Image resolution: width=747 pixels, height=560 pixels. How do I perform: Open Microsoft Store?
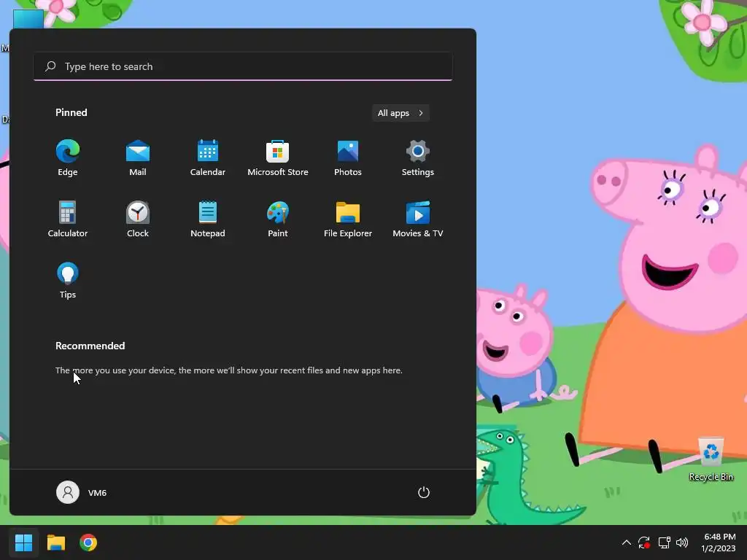tap(278, 158)
